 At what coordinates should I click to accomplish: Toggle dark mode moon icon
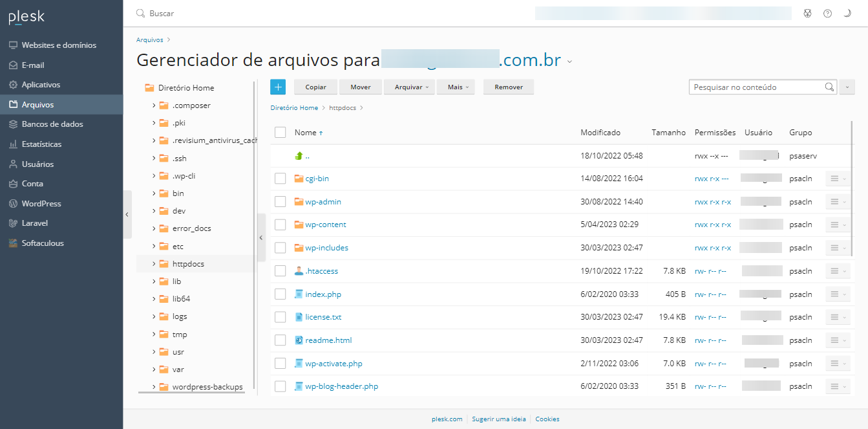pos(847,13)
